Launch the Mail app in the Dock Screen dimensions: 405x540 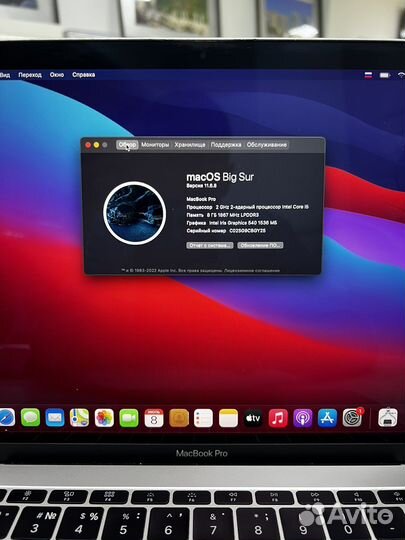pos(55,417)
